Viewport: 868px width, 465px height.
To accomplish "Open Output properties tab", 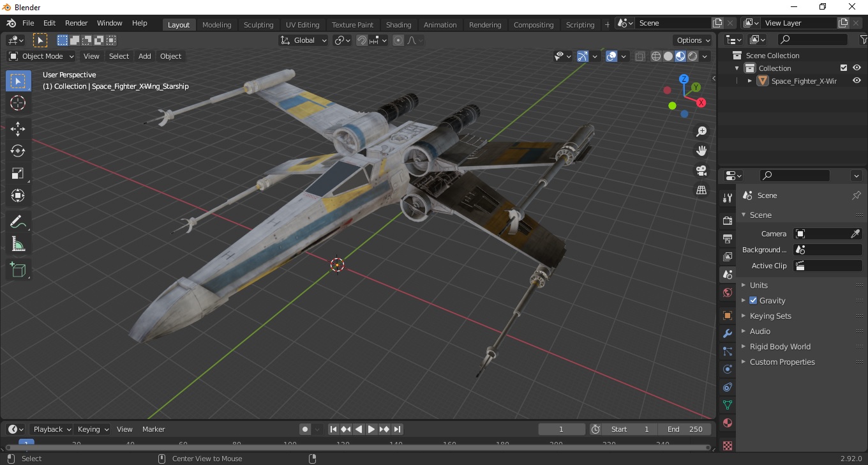I will tap(727, 239).
